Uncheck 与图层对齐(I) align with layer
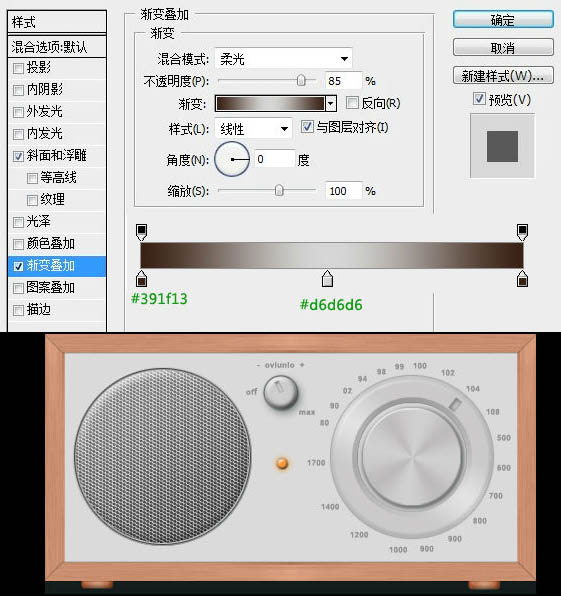 pyautogui.click(x=307, y=127)
